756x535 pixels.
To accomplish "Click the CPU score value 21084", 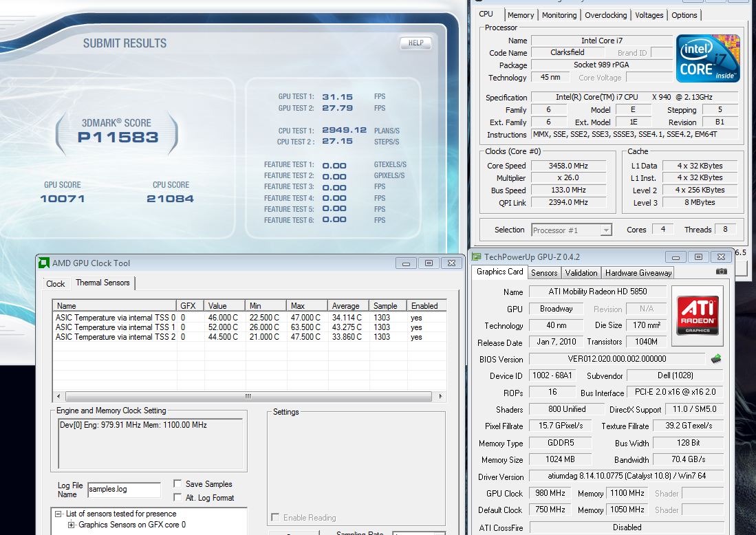I will pyautogui.click(x=170, y=199).
